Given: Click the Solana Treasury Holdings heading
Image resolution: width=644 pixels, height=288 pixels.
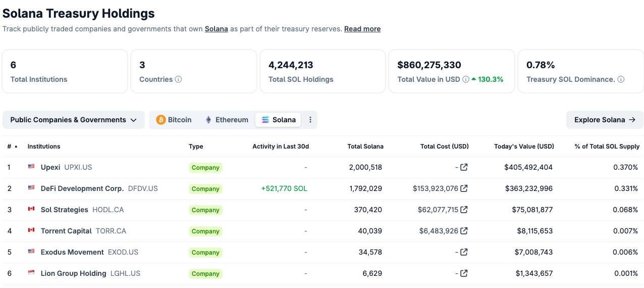Looking at the screenshot, I should 79,13.
